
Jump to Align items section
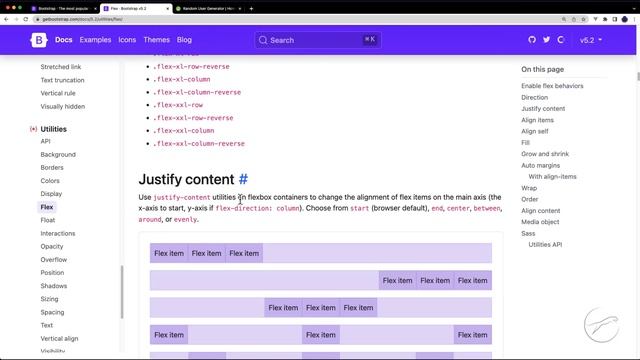click(x=537, y=120)
